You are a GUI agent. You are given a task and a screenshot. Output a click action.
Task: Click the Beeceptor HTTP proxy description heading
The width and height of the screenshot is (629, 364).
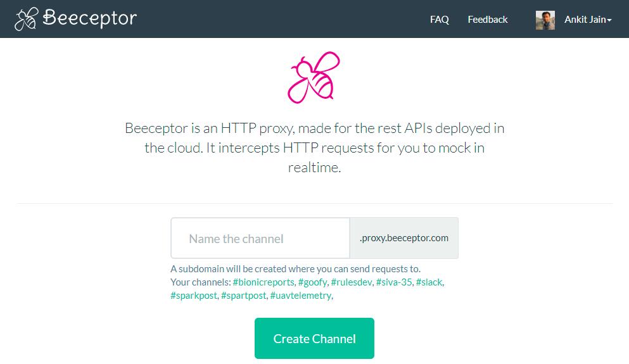pyautogui.click(x=314, y=148)
